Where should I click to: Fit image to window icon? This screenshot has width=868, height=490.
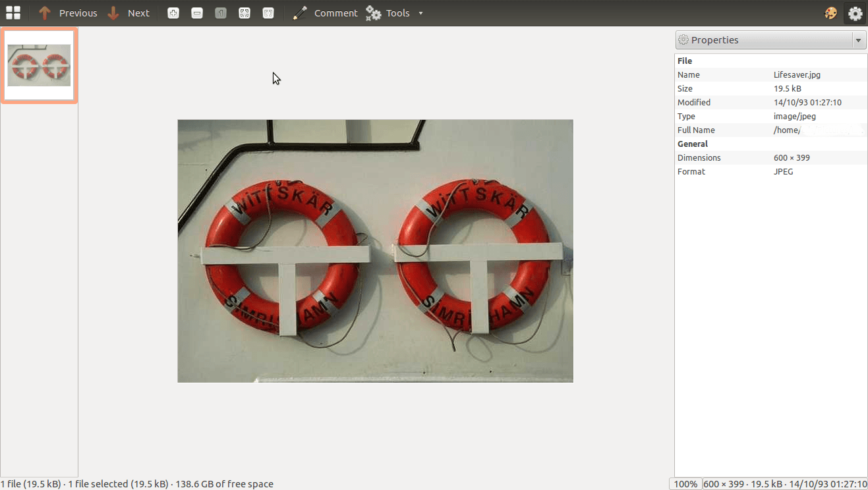[245, 13]
